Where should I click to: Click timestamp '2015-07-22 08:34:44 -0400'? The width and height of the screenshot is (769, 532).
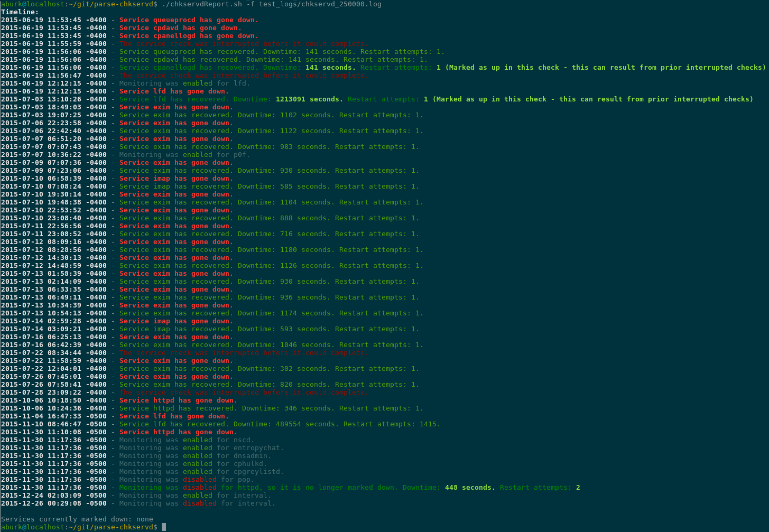54,353
